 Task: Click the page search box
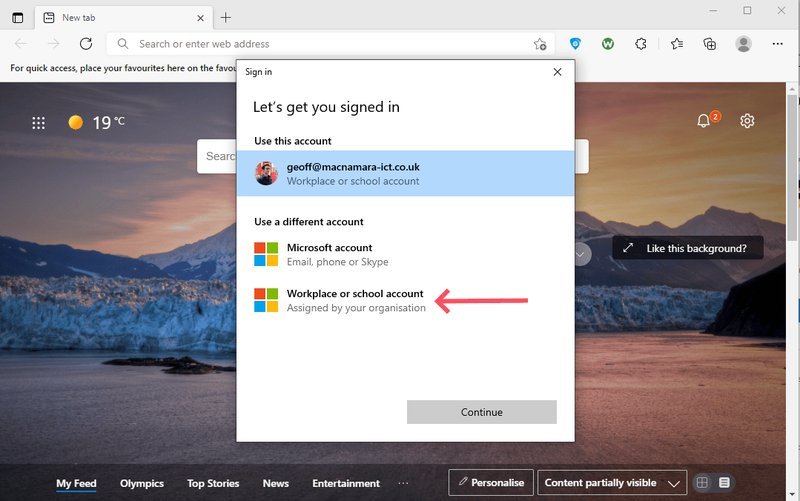[217, 157]
